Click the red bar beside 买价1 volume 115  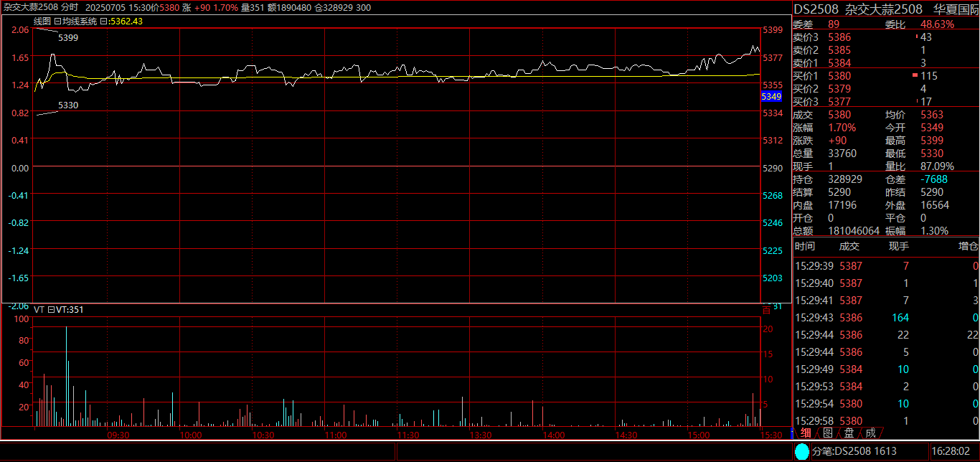pyautogui.click(x=915, y=76)
